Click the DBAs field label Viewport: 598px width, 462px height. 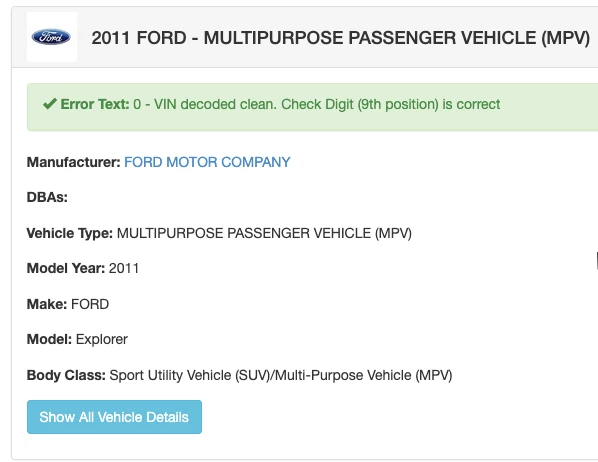[x=47, y=197]
